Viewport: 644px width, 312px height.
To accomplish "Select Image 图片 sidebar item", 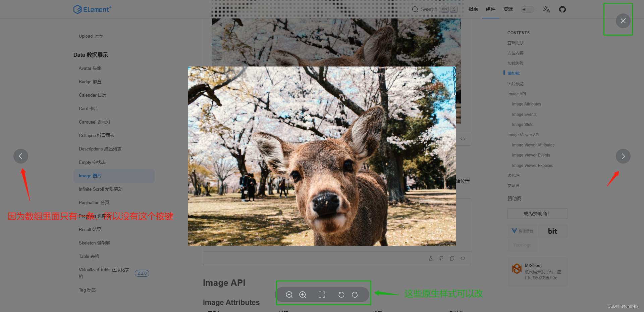I will point(114,176).
